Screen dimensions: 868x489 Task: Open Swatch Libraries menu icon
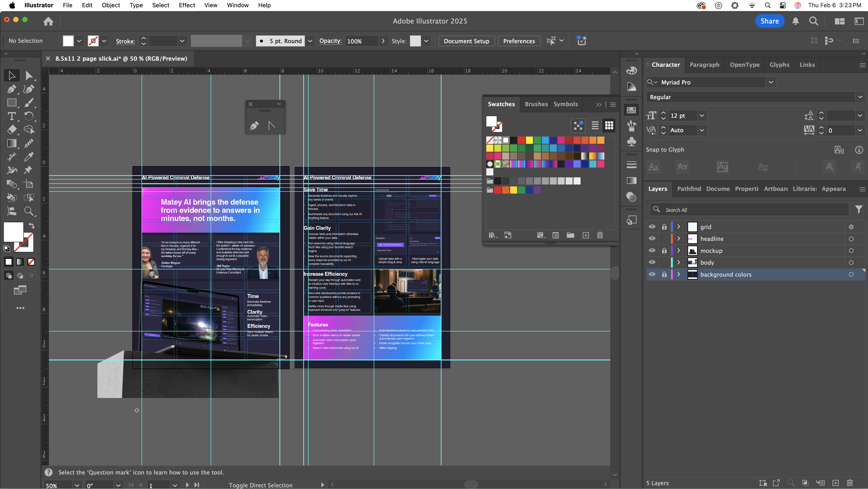pos(493,235)
